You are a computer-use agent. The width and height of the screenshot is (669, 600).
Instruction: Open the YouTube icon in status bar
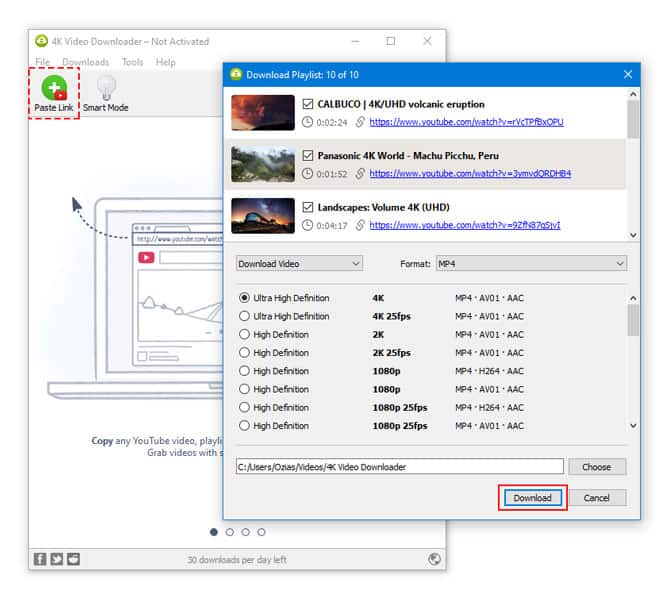point(73,559)
